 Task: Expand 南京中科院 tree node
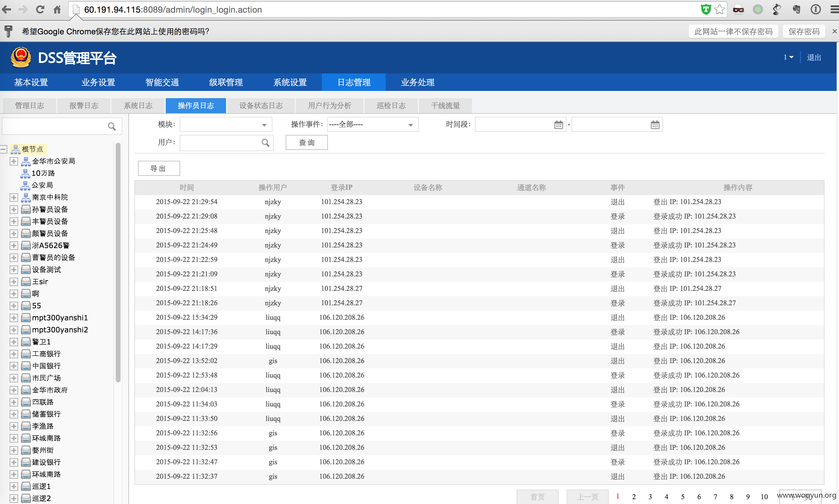pos(14,197)
